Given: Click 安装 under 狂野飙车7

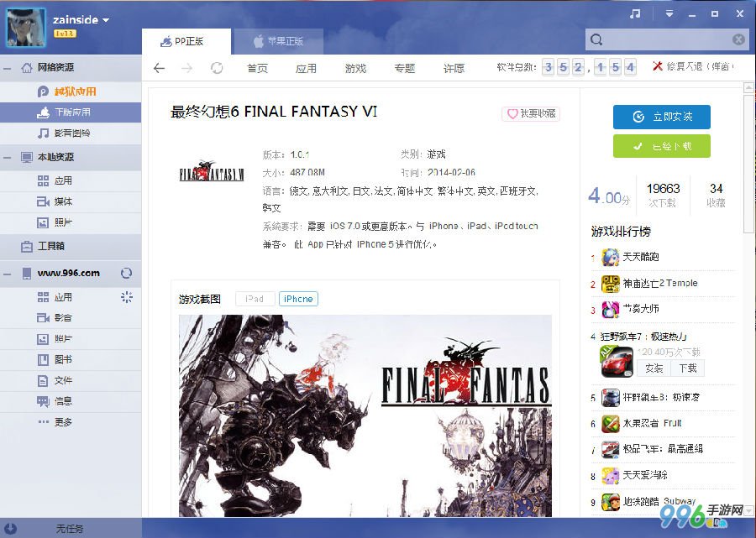Looking at the screenshot, I should click(654, 368).
